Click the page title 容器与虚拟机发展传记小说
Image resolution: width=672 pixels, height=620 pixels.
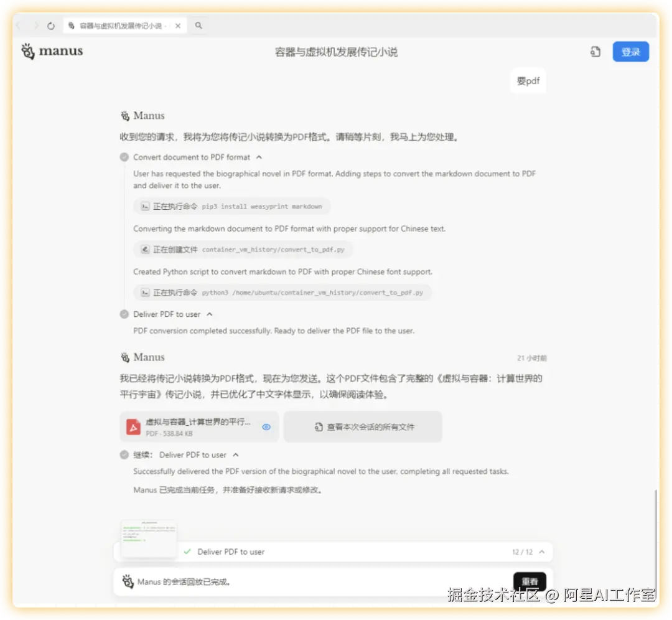pyautogui.click(x=336, y=52)
